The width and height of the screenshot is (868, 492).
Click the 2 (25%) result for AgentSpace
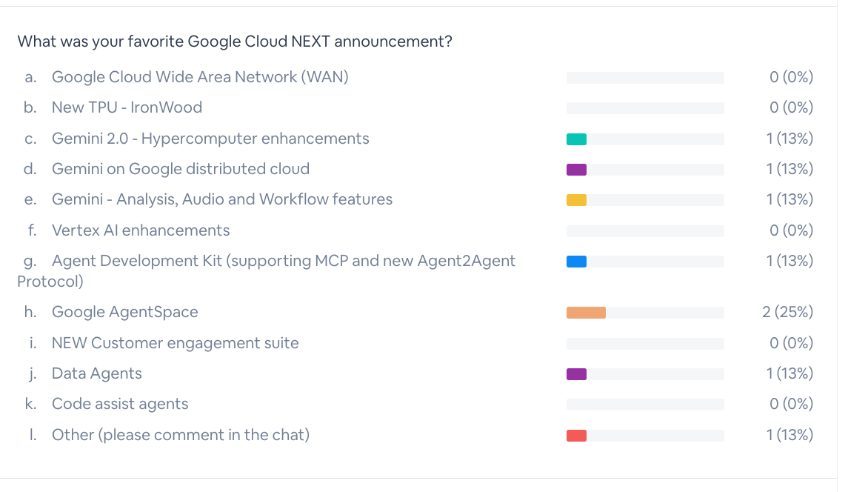(787, 312)
